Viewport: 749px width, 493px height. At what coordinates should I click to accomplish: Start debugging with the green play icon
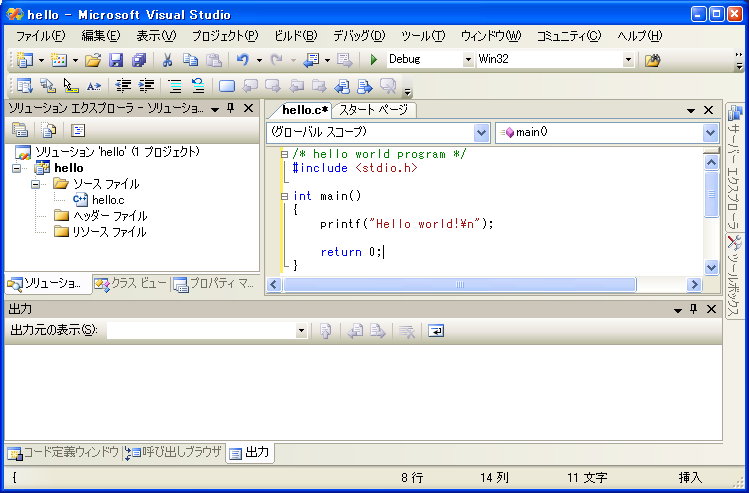(374, 60)
